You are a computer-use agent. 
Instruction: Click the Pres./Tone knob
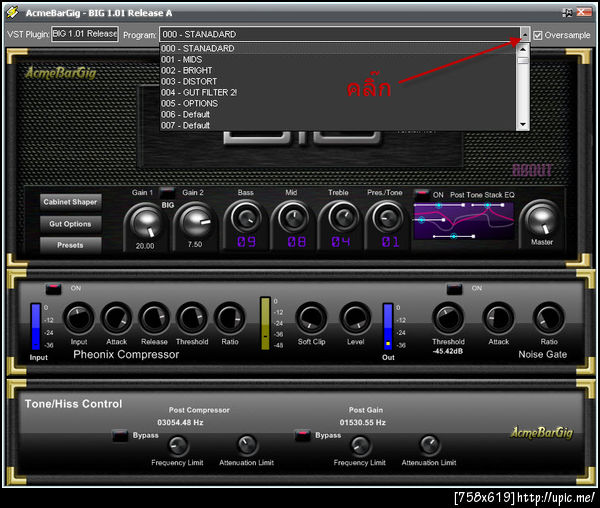tap(388, 218)
